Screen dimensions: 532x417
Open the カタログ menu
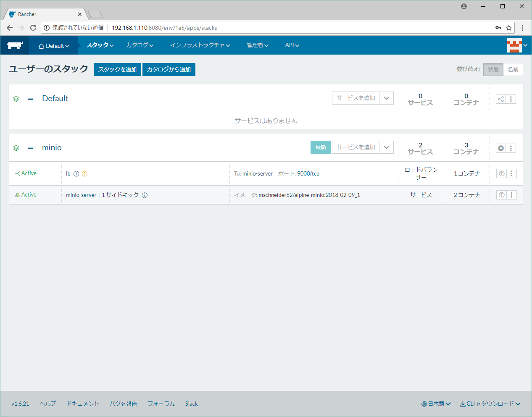[x=140, y=45]
